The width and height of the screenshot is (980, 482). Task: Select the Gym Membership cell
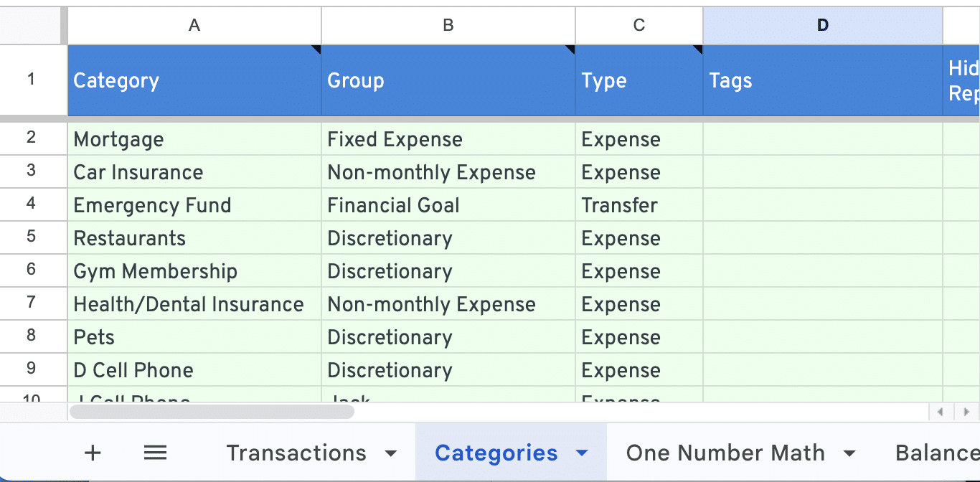pyautogui.click(x=194, y=271)
